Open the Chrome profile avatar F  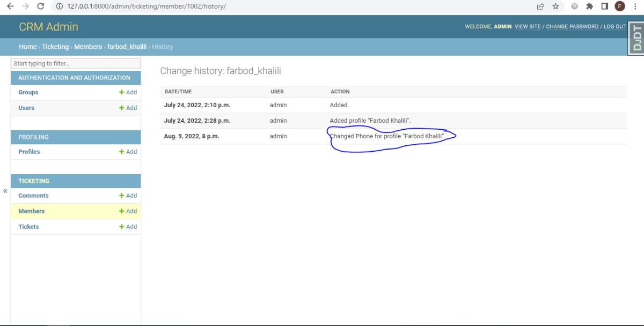620,6
